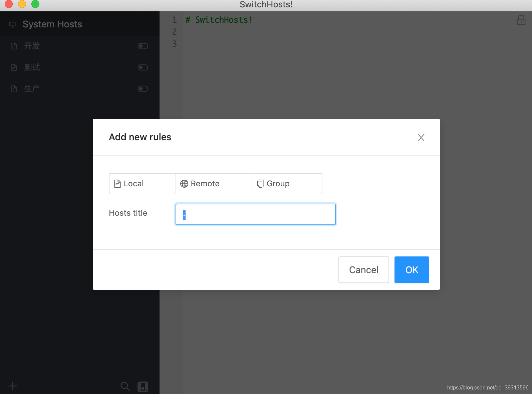This screenshot has width=532, height=394.
Task: Select the 测试 hosts entry
Action: (80, 67)
